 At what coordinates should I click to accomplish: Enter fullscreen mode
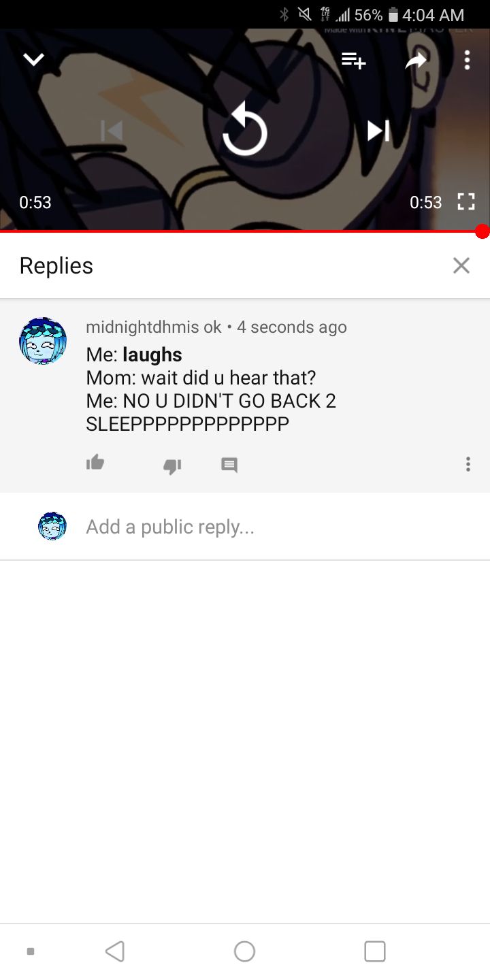click(x=465, y=202)
